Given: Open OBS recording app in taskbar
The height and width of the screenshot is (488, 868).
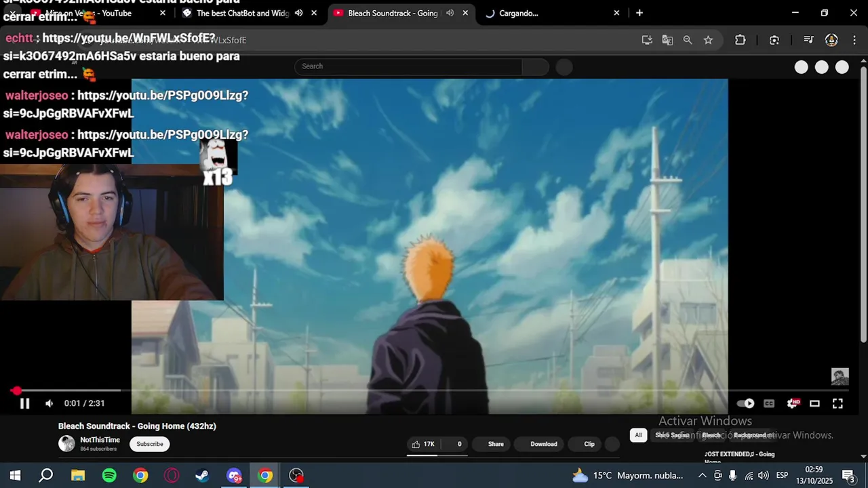Looking at the screenshot, I should 296,476.
